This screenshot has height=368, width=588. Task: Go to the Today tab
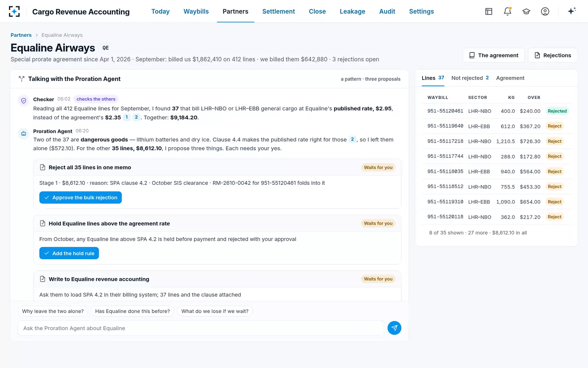point(160,11)
